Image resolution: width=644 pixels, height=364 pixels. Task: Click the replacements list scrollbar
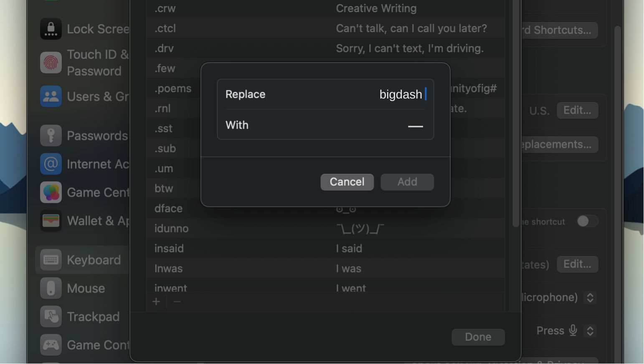coord(516,114)
